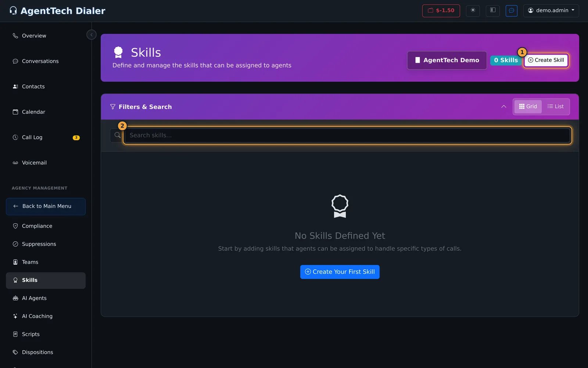Toggle light/dark theme sun icon
Image resolution: width=588 pixels, height=368 pixels.
tap(473, 11)
